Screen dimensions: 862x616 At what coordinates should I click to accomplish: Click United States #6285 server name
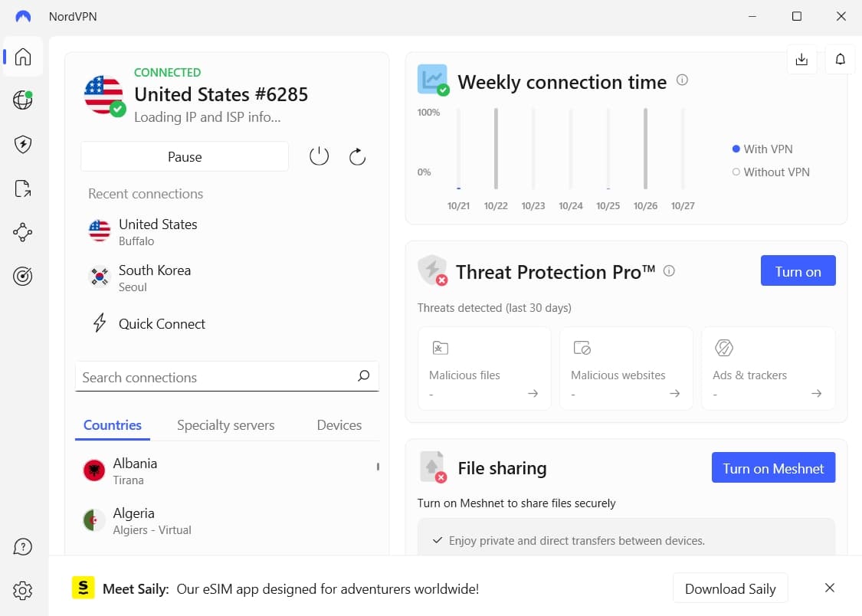pyautogui.click(x=221, y=94)
